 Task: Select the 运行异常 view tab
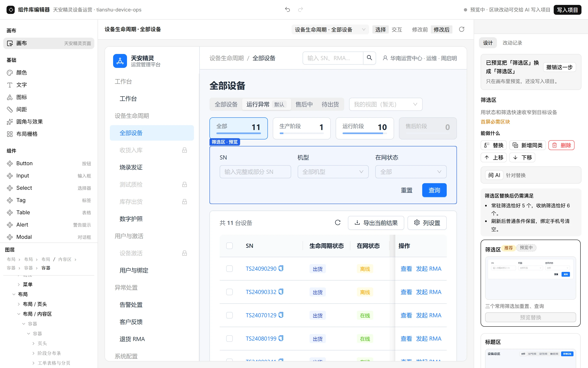[x=266, y=104]
